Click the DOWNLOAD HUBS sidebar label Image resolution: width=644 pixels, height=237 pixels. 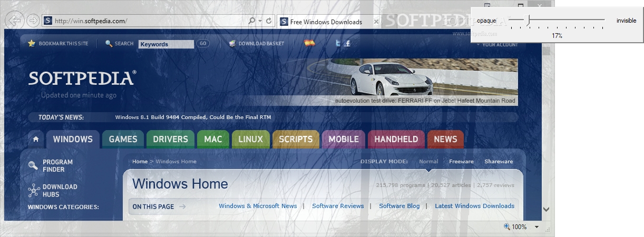point(60,191)
